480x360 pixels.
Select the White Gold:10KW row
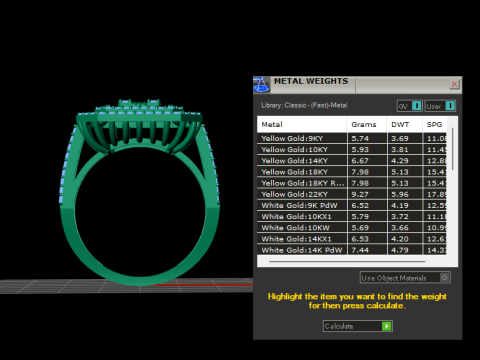coord(352,228)
